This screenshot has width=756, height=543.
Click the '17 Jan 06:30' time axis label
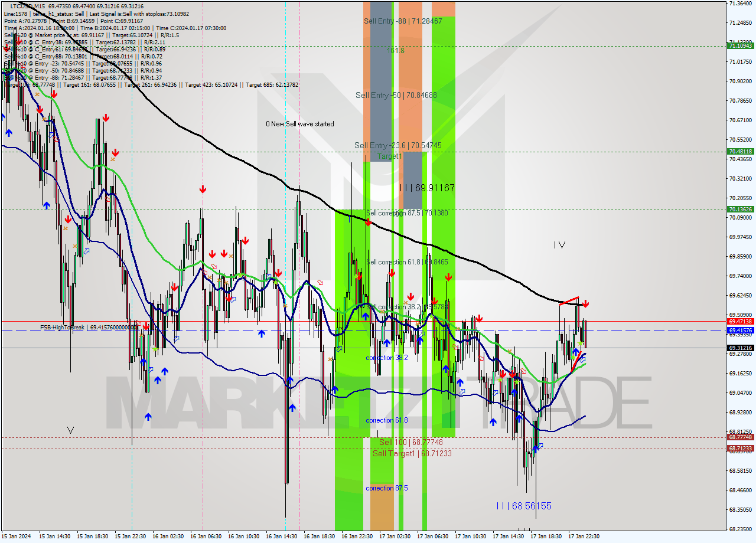[432, 537]
